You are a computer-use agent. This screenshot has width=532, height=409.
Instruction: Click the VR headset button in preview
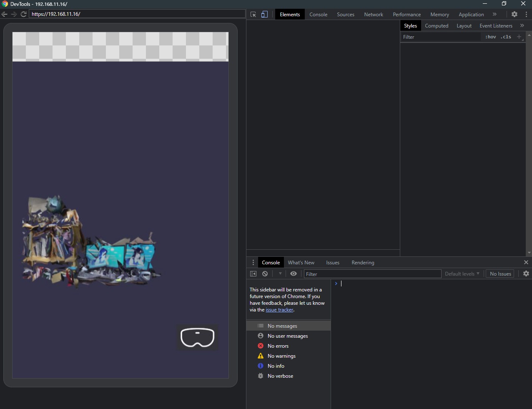pyautogui.click(x=197, y=337)
